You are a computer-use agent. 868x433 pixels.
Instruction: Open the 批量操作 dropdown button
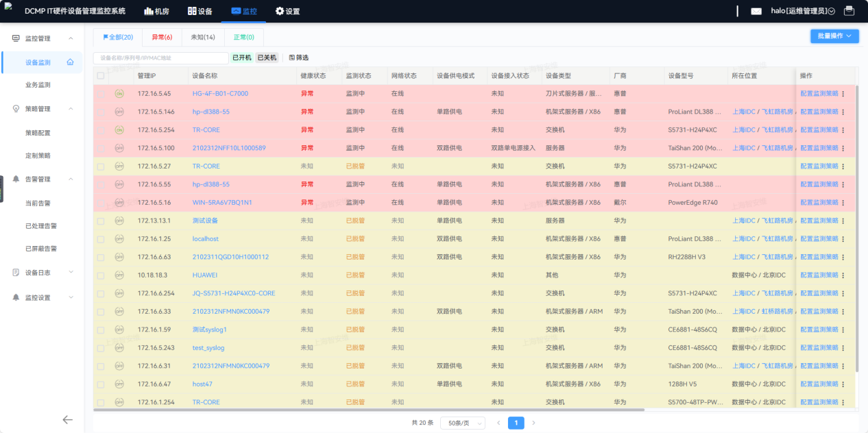click(x=834, y=36)
